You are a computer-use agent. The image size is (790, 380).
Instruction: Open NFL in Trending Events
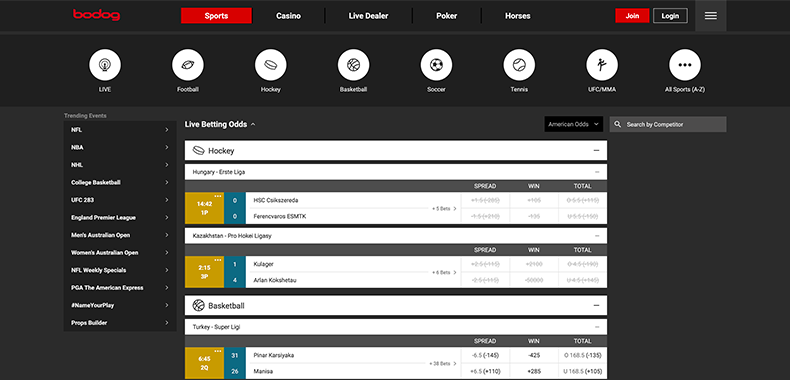pyautogui.click(x=120, y=130)
